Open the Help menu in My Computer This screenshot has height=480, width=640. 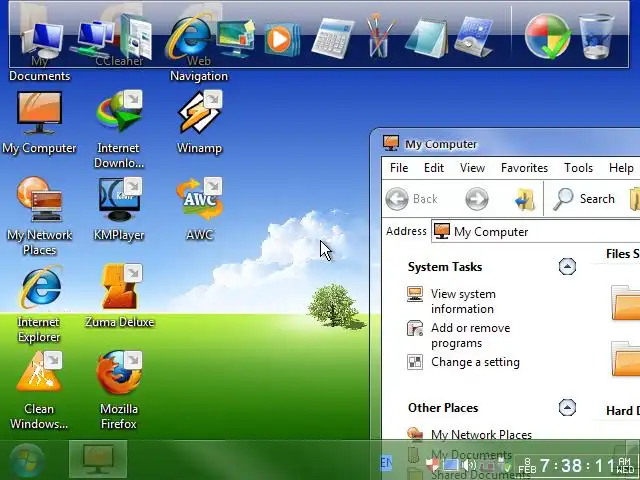tap(621, 168)
